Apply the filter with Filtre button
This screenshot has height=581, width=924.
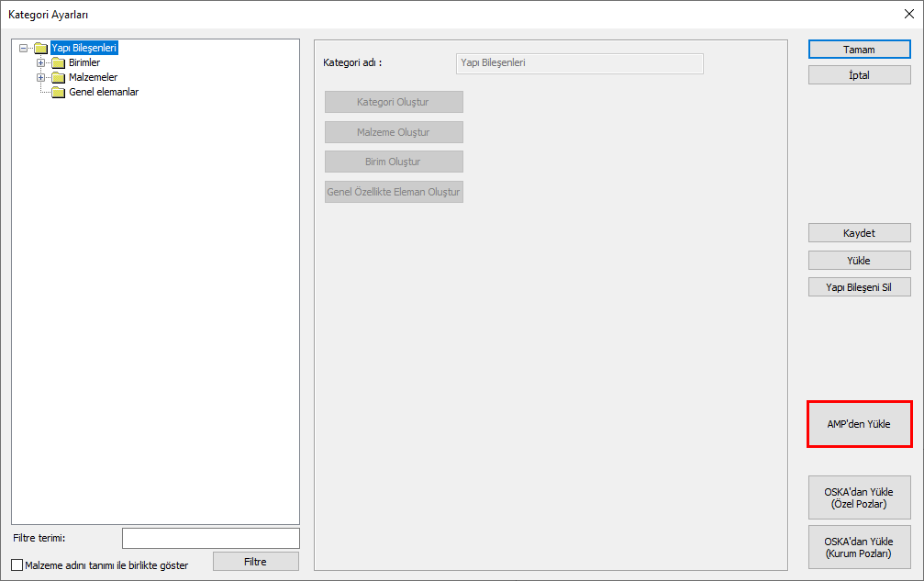pos(256,562)
